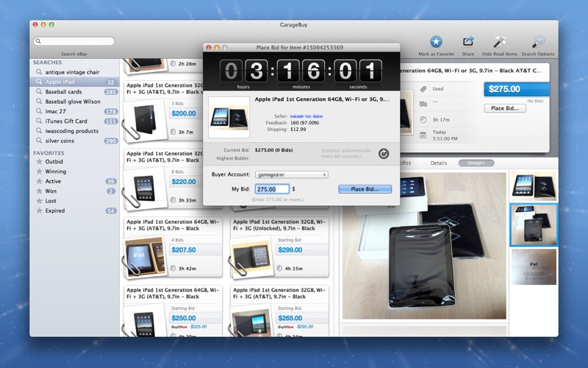This screenshot has width=588, height=368.
Task: Select first image thumbnail with two iPads
Action: pyautogui.click(x=534, y=187)
